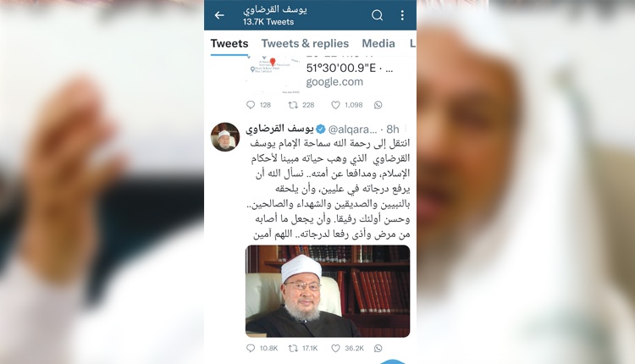Retweet the tweet with 228 retweets
This screenshot has width=635, height=364.
click(x=293, y=105)
